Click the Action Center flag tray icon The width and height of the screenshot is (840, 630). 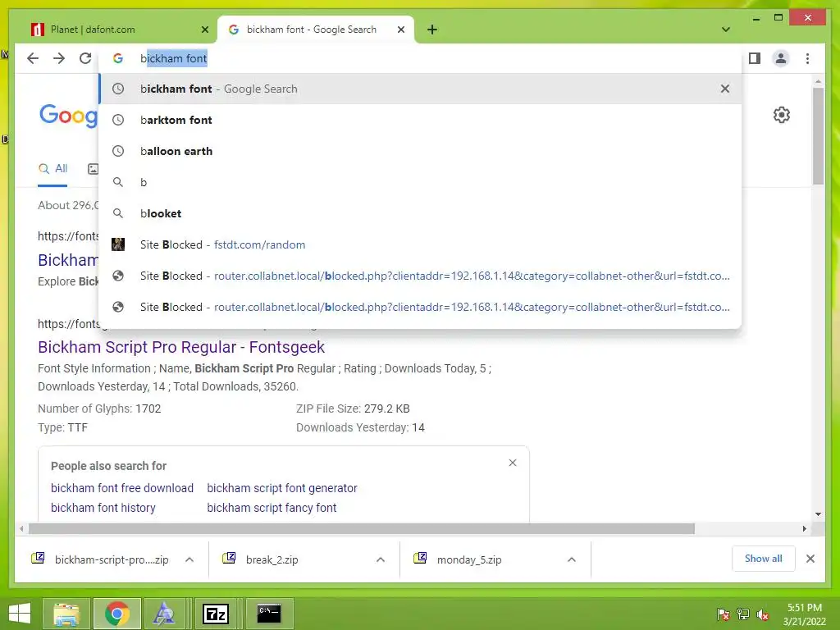(x=724, y=614)
